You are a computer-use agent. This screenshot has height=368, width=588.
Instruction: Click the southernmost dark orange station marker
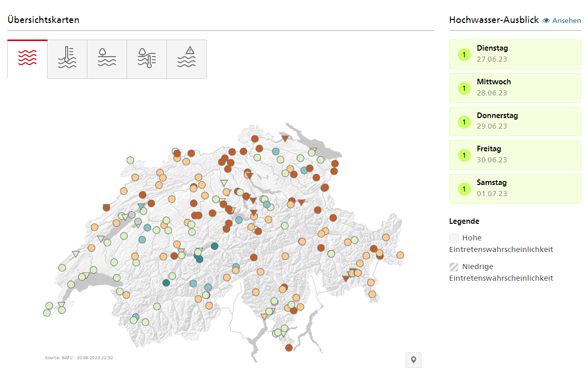point(289,348)
